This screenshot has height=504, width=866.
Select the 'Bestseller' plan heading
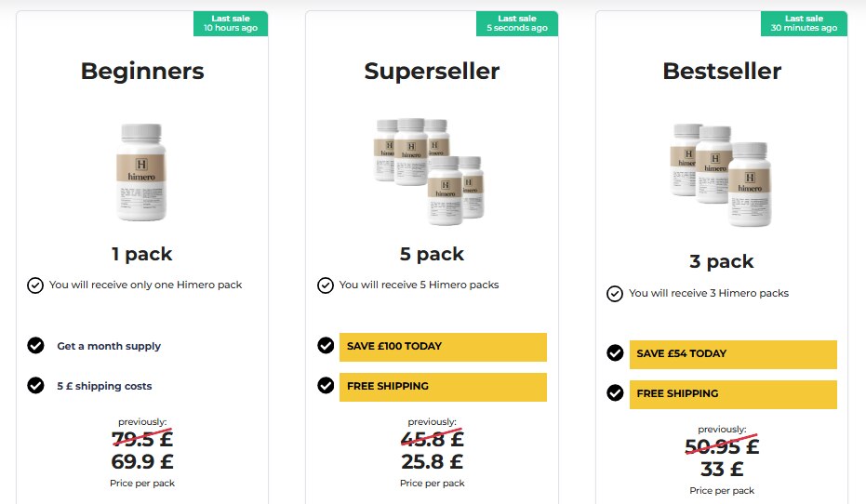tap(722, 71)
